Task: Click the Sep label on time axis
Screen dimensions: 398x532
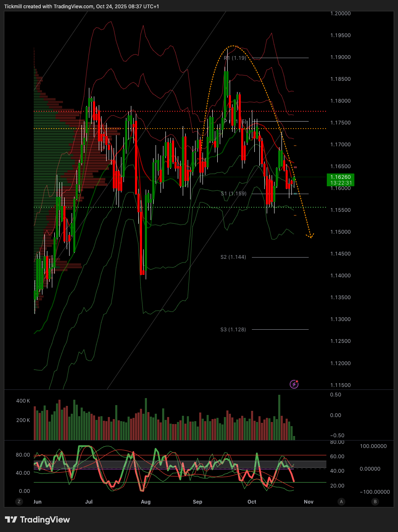Action: click(x=198, y=502)
